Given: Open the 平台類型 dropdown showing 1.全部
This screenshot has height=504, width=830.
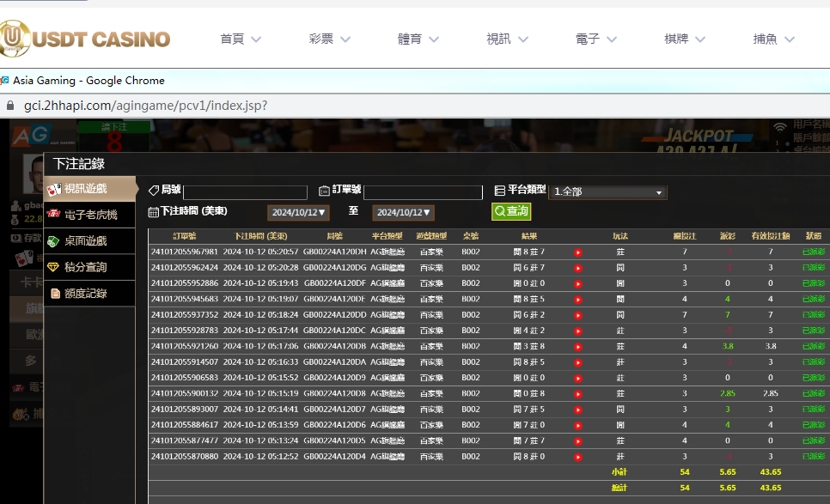Looking at the screenshot, I should [x=608, y=192].
